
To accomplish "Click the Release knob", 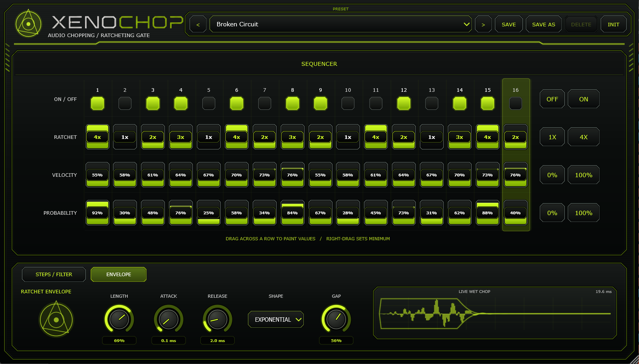I will pyautogui.click(x=218, y=319).
